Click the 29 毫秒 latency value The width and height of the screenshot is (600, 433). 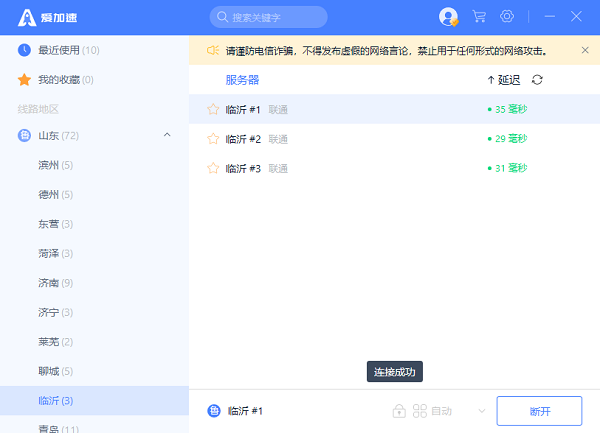point(507,138)
